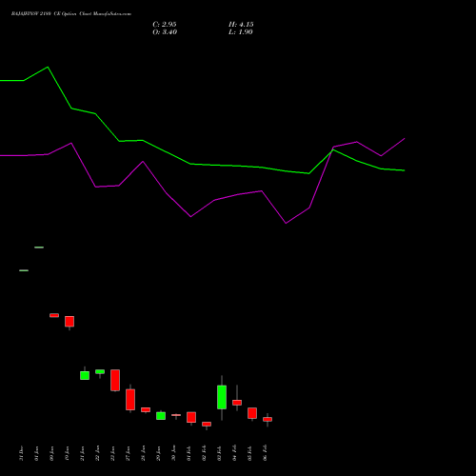Click the low value L: 1.90
The height and width of the screenshot is (476, 476).
241,32
